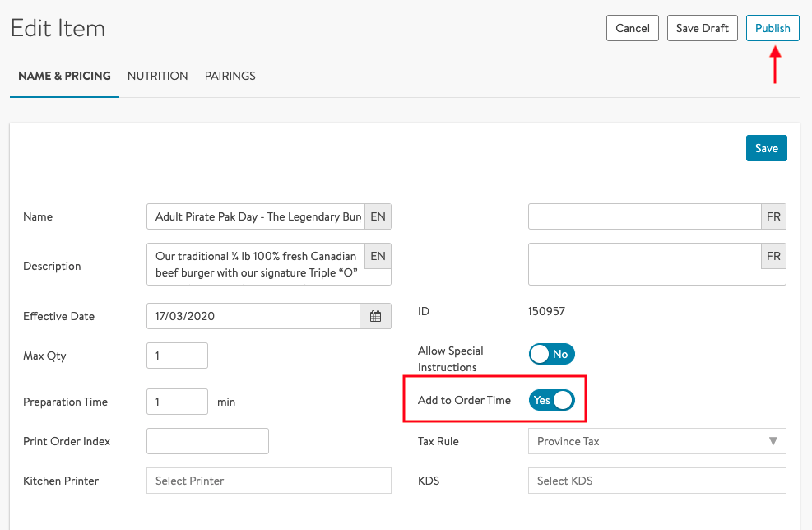Toggle Allow Special Instructions switch

[551, 354]
